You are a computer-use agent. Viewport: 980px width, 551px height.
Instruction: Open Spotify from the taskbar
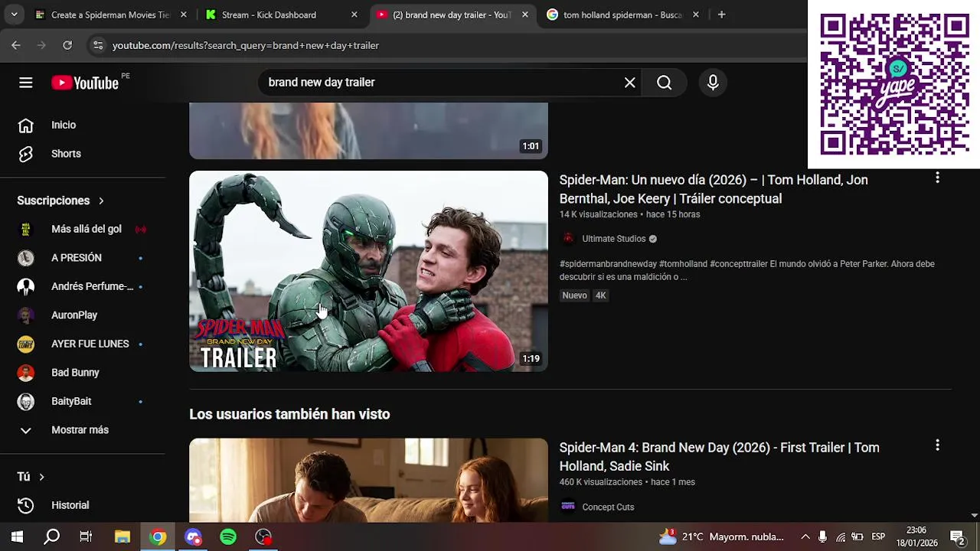(228, 537)
